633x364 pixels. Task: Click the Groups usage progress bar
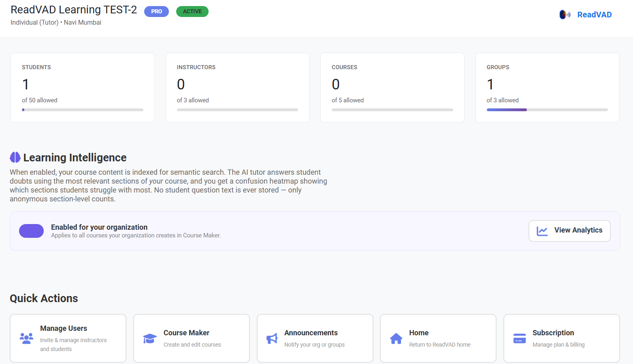[x=547, y=110]
